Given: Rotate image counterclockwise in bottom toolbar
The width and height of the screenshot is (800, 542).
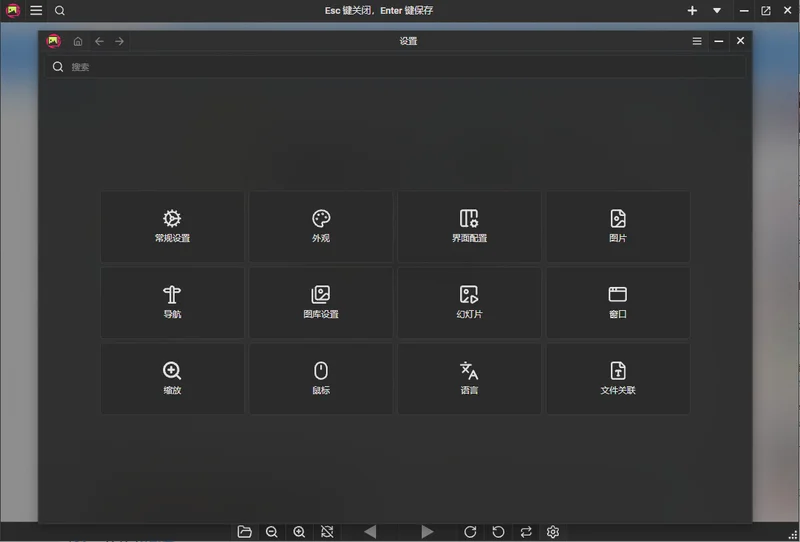Looking at the screenshot, I should coord(498,532).
